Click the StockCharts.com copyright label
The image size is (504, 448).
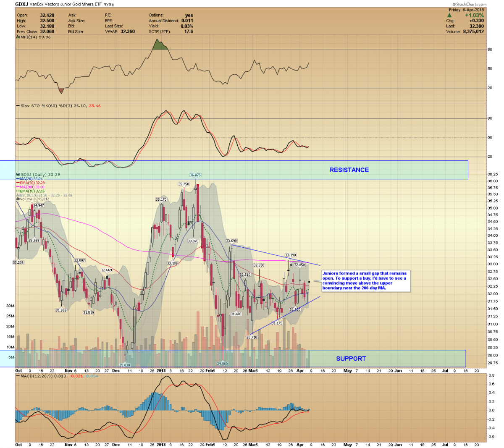470,4
